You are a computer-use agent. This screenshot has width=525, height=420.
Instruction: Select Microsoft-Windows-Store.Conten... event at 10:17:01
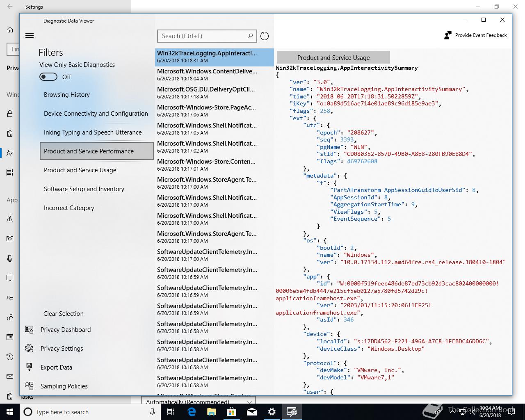click(214, 165)
